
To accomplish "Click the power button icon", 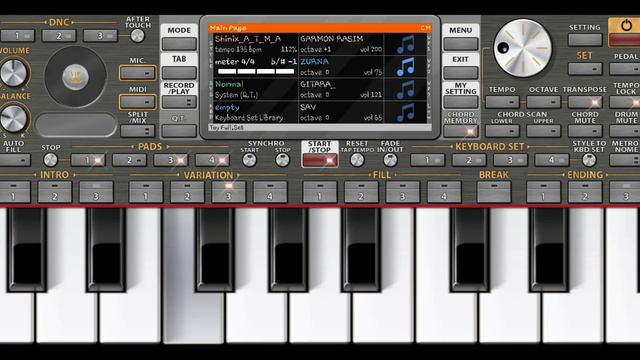I will point(625,26).
